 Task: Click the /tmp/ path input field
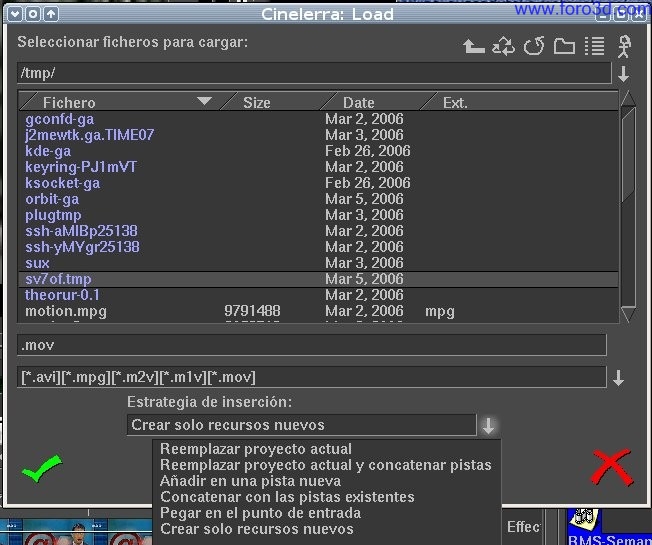(314, 73)
